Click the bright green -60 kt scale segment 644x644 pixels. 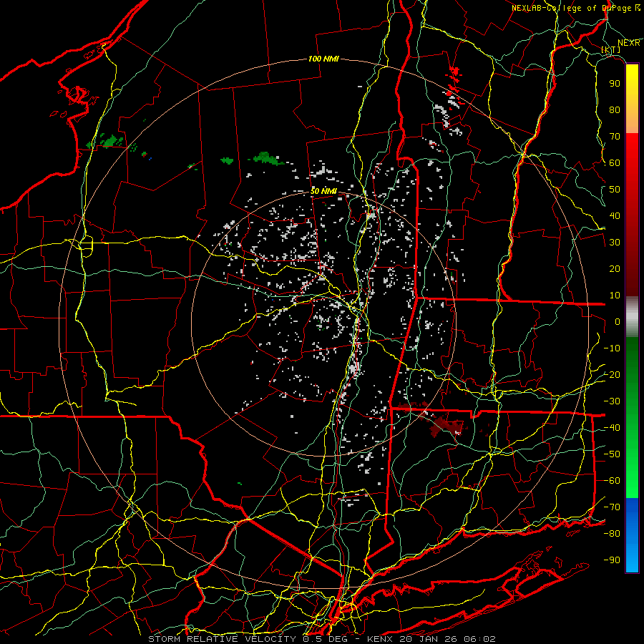tap(632, 479)
